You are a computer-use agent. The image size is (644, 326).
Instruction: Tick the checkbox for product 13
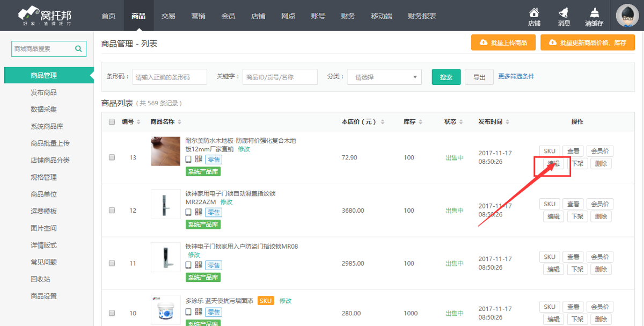click(112, 157)
